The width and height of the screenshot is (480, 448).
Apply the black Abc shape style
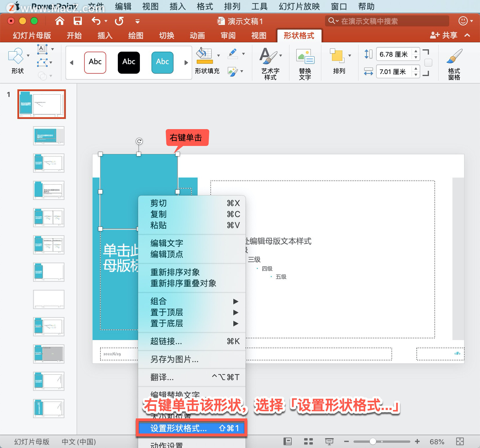coord(129,62)
